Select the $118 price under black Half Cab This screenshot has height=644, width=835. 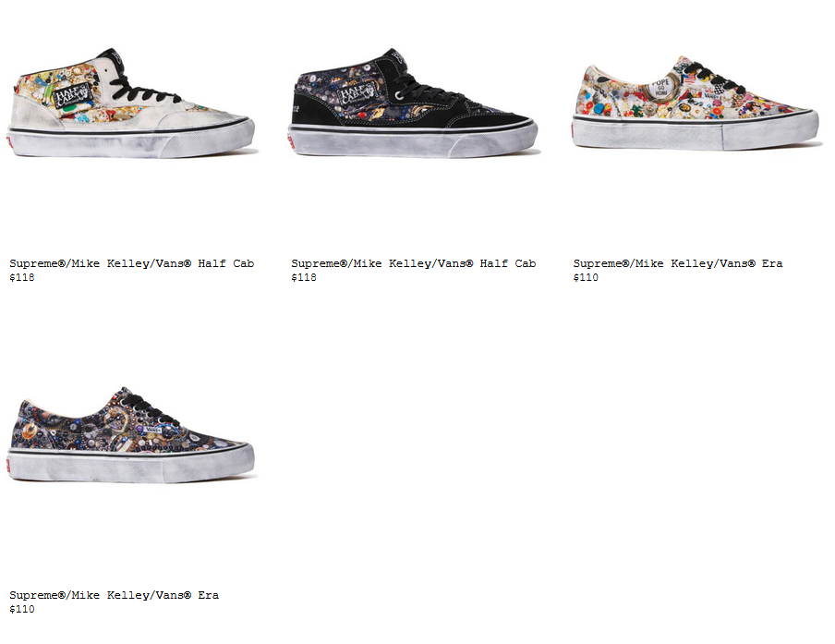[x=304, y=277]
